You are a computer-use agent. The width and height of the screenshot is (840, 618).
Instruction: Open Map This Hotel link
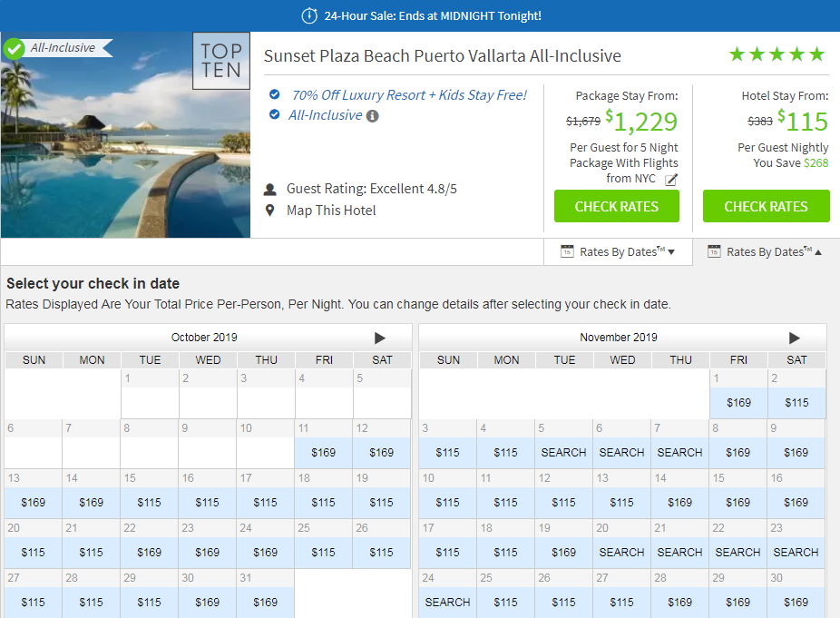(x=331, y=211)
